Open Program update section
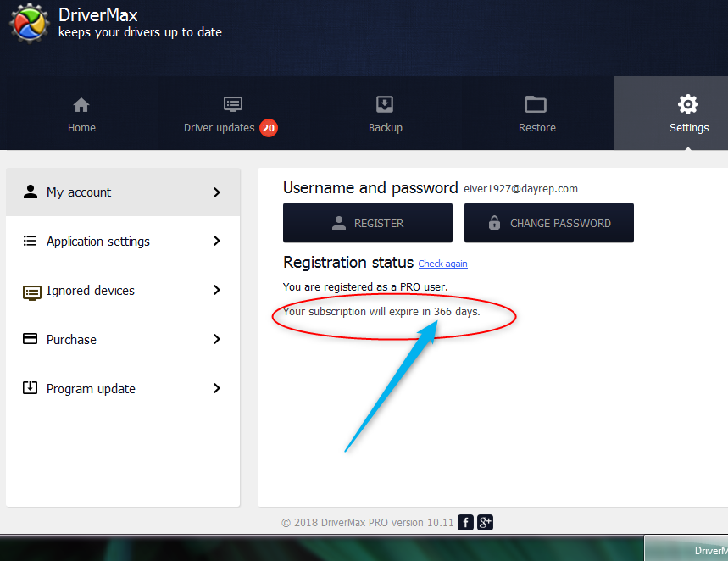The width and height of the screenshot is (728, 561). (123, 389)
